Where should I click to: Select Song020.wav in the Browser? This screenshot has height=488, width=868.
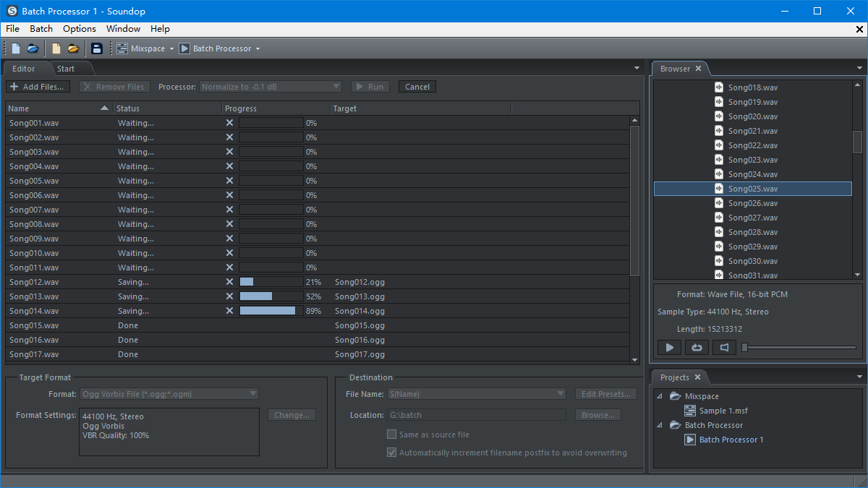pos(752,116)
